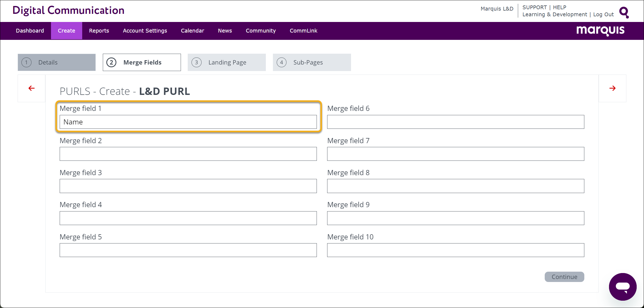The width and height of the screenshot is (644, 308).
Task: Click the Learning & Development link
Action: 554,14
